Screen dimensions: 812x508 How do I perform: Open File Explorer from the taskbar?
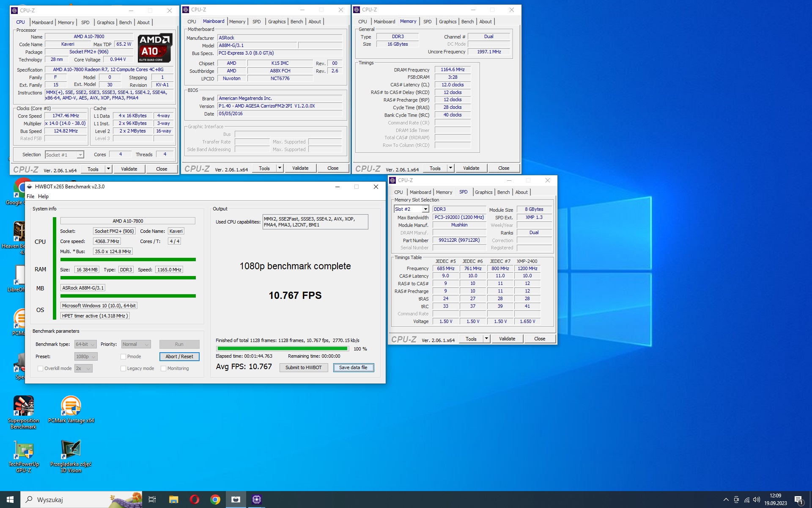[173, 500]
